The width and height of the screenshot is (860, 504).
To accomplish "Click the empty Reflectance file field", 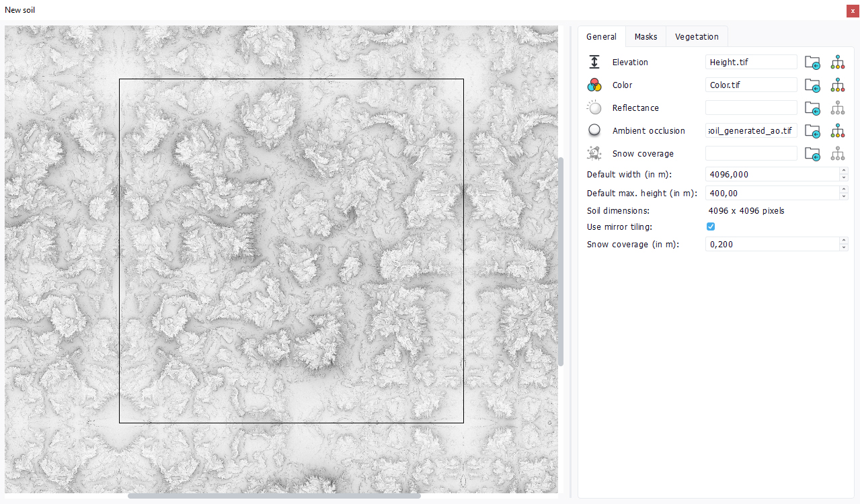I will click(750, 108).
